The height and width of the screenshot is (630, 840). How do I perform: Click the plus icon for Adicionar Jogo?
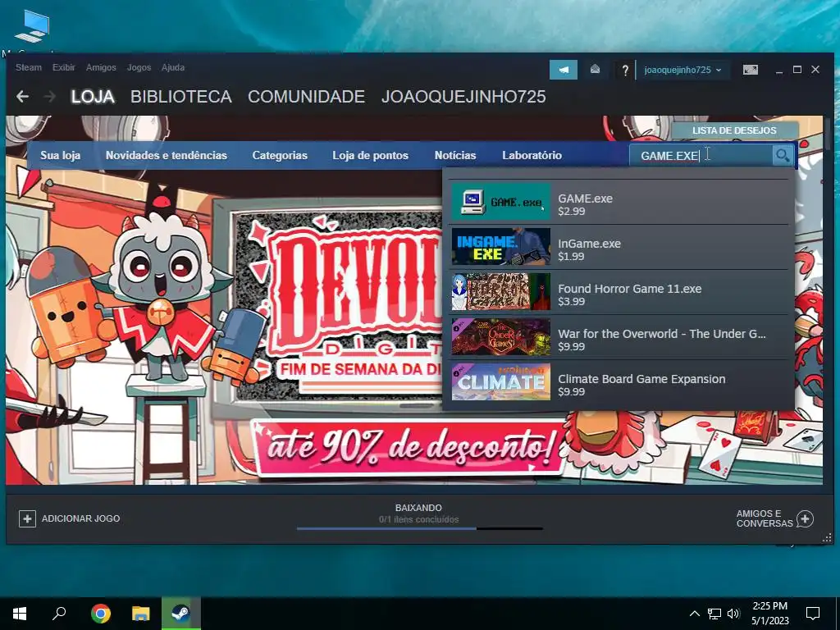(27, 518)
